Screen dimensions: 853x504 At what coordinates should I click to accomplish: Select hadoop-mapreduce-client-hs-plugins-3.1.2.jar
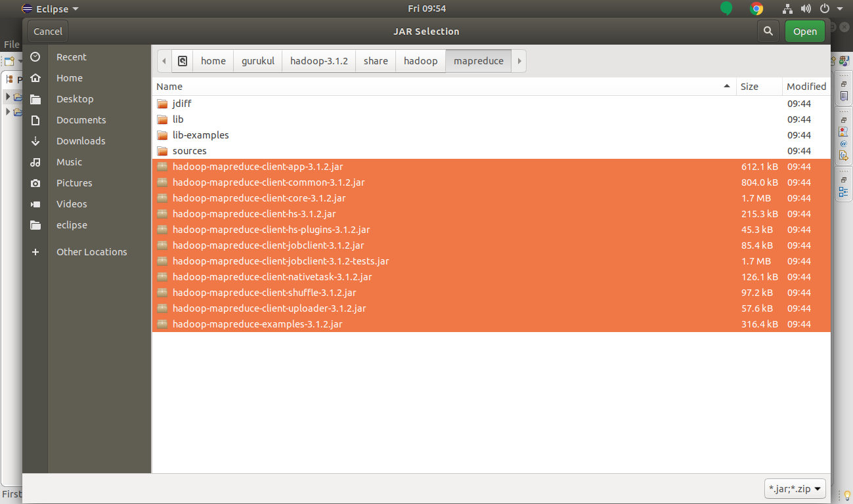(x=491, y=230)
